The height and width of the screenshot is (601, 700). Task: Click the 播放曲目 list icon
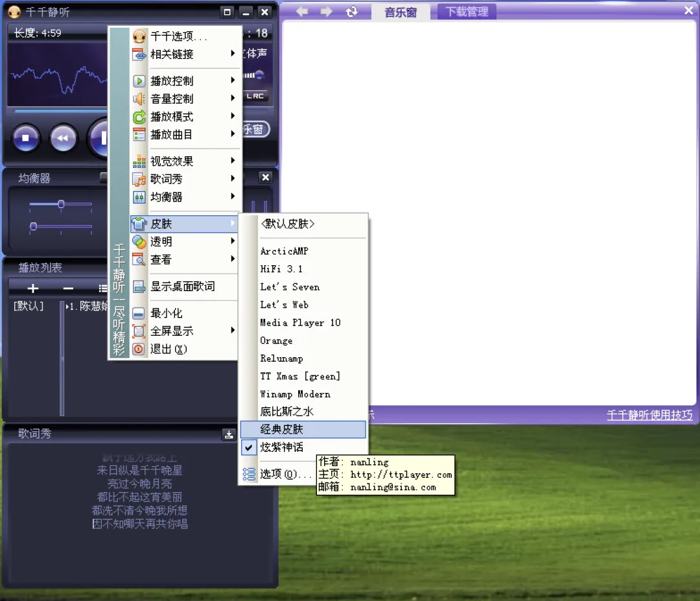point(139,134)
